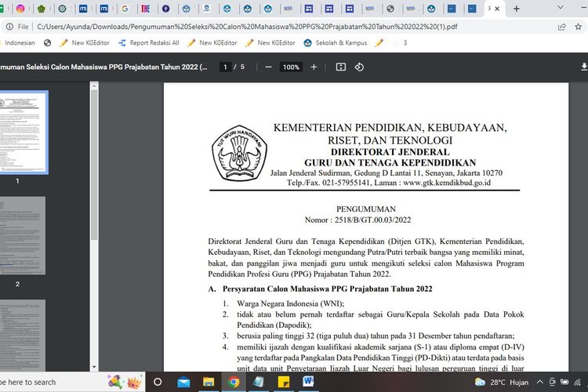Zoom out the PDF with minus button
Viewport: 588px width, 392px height.
point(268,67)
